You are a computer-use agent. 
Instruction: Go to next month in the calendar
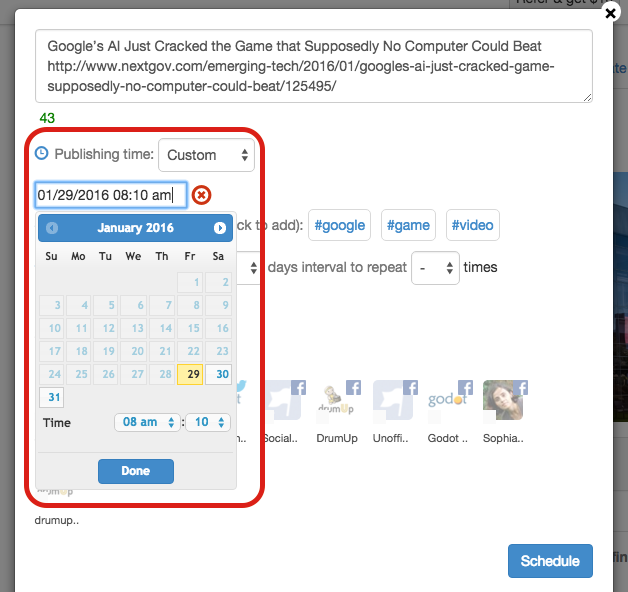point(219,228)
